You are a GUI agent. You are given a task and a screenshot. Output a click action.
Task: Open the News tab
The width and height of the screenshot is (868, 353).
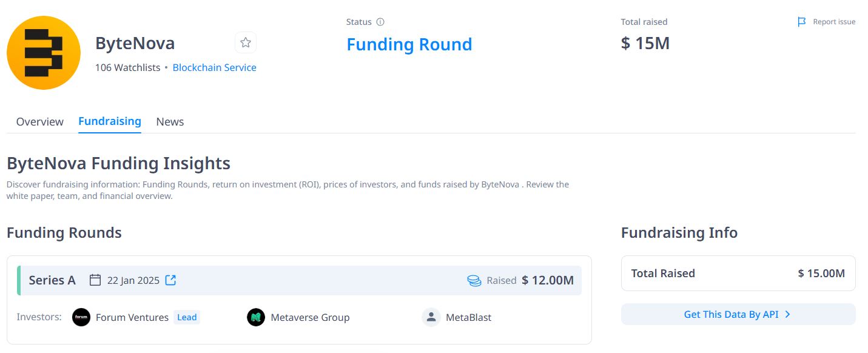(x=170, y=122)
